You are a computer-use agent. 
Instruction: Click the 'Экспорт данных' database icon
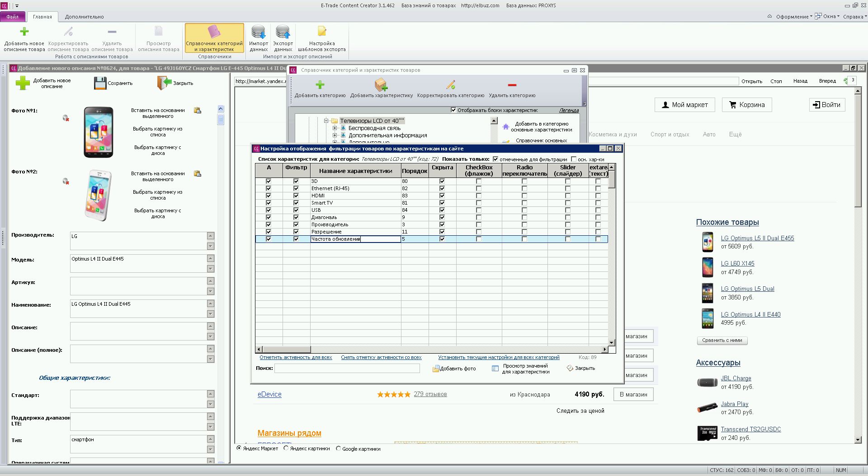[283, 32]
